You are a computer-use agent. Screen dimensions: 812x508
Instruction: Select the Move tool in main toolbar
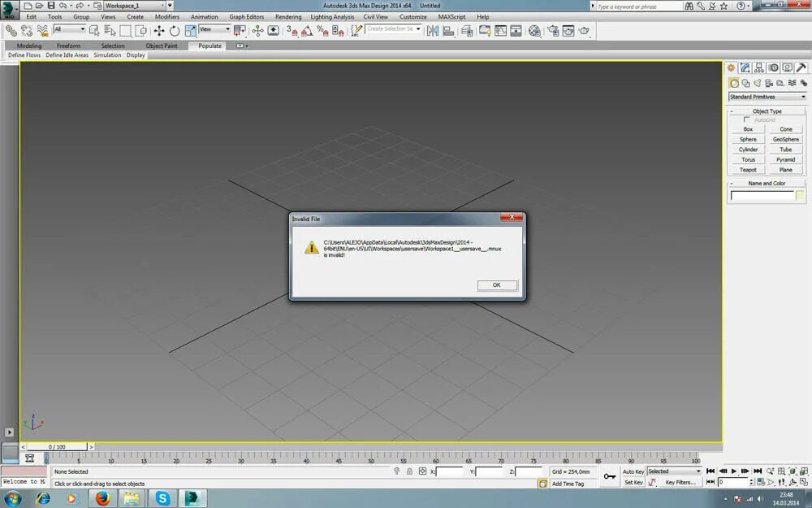coord(159,31)
